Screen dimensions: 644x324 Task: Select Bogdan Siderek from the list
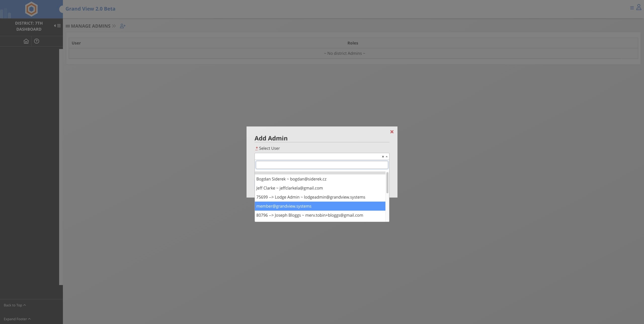pos(320,179)
